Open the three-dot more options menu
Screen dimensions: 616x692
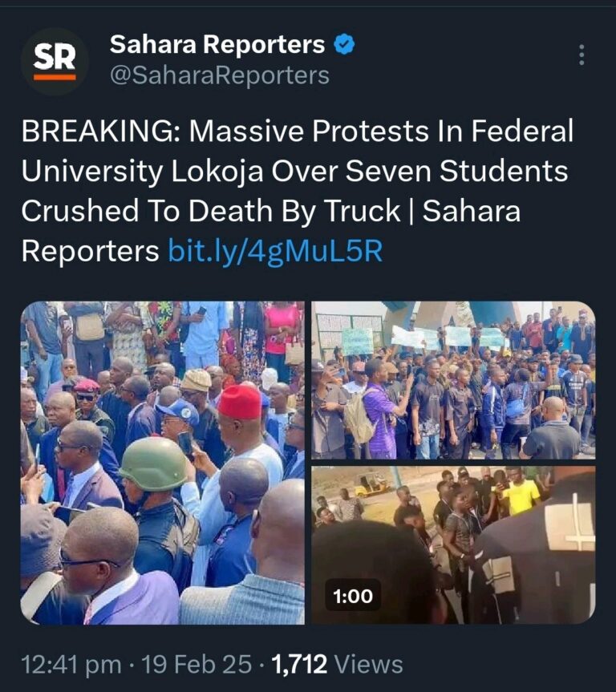tap(582, 55)
